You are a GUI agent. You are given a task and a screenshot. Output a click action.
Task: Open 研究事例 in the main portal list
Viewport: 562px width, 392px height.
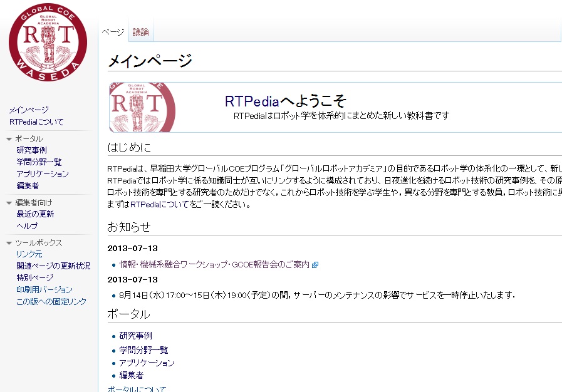[136, 336]
